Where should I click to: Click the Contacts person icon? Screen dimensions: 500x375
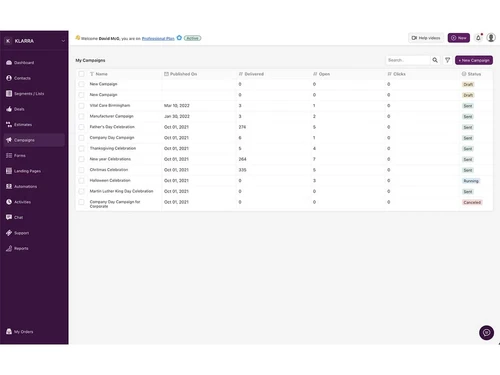coord(9,78)
